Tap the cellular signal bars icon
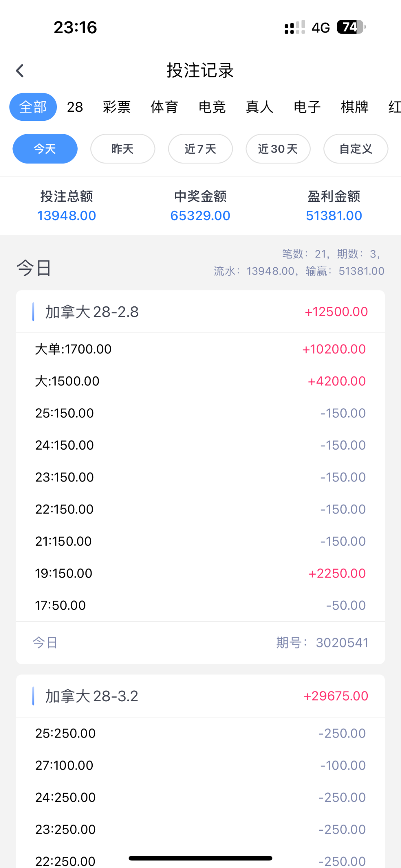The height and width of the screenshot is (868, 401). point(295,27)
